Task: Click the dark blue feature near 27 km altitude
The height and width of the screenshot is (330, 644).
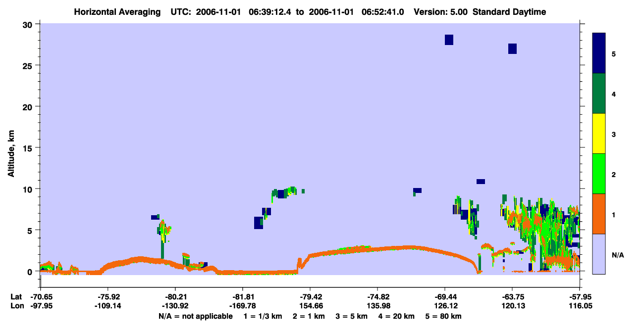Action: pos(513,48)
